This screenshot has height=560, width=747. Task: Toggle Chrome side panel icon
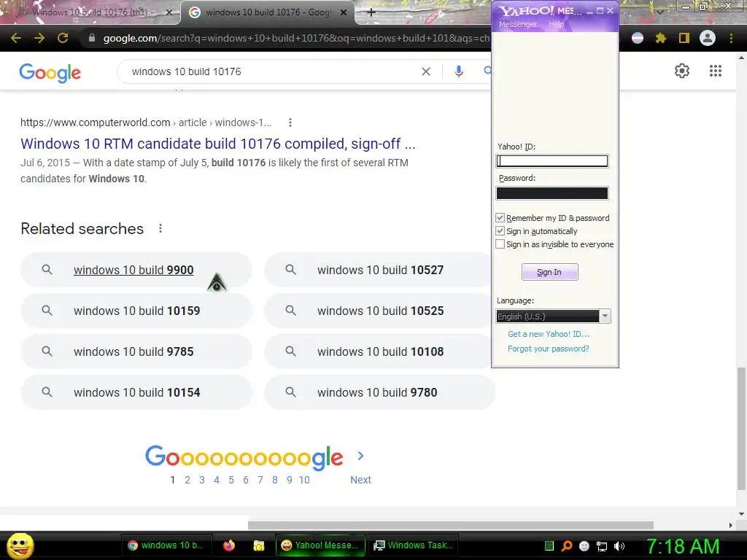pyautogui.click(x=684, y=38)
